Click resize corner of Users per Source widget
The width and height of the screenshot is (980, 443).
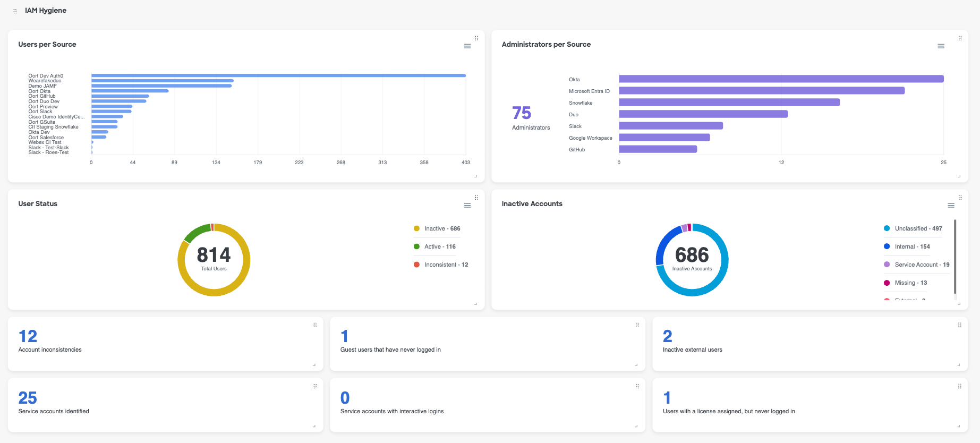click(475, 176)
